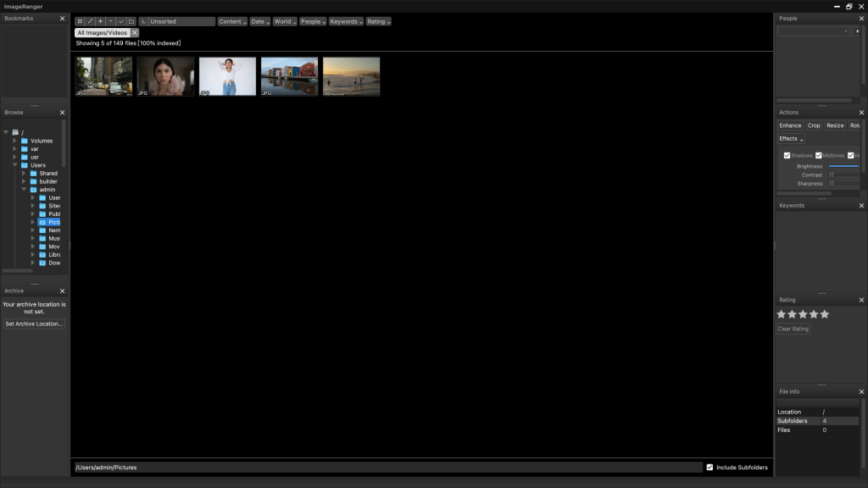Open the World filter dropdown

pyautogui.click(x=285, y=21)
